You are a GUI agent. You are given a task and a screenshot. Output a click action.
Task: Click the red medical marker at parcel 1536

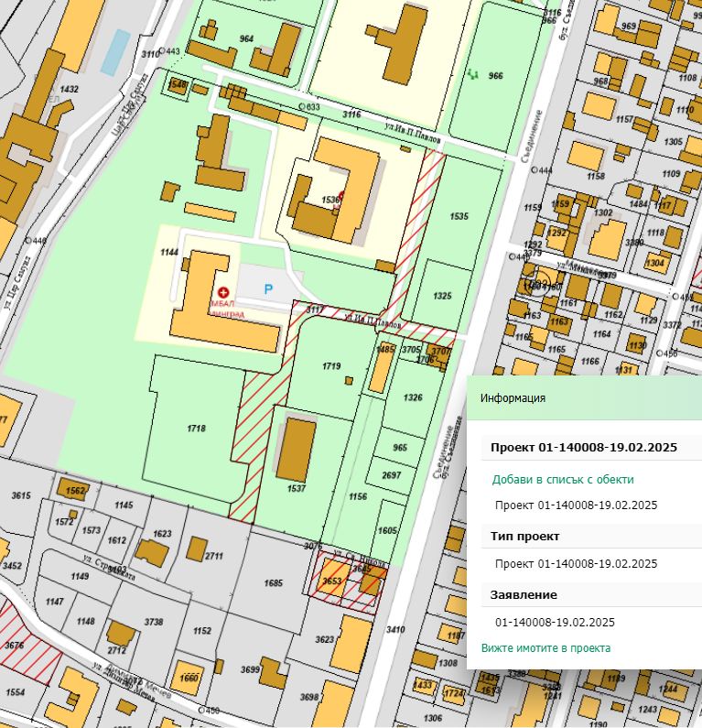pos(341,196)
